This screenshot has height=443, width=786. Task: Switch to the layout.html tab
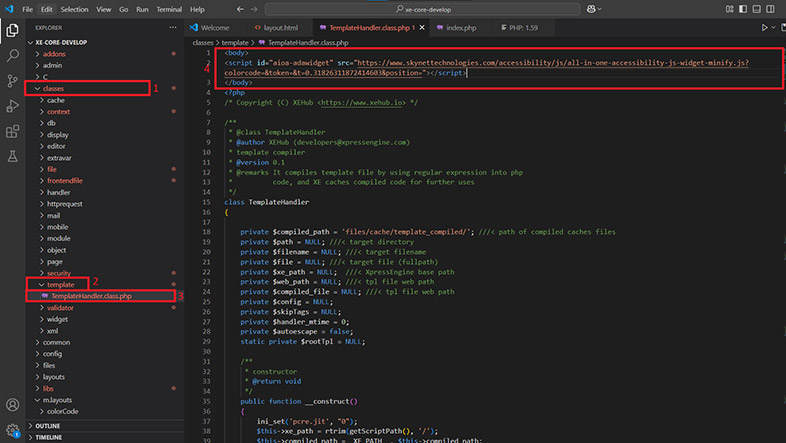point(279,28)
